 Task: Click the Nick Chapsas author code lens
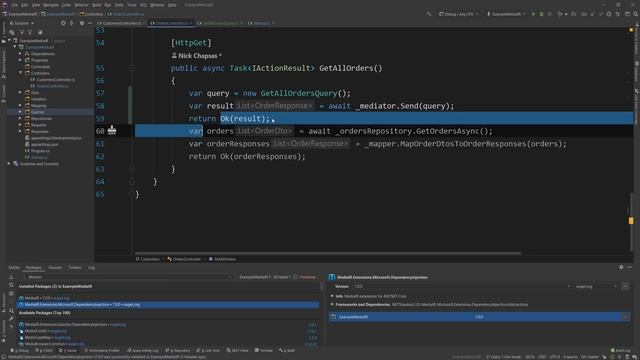coord(197,56)
